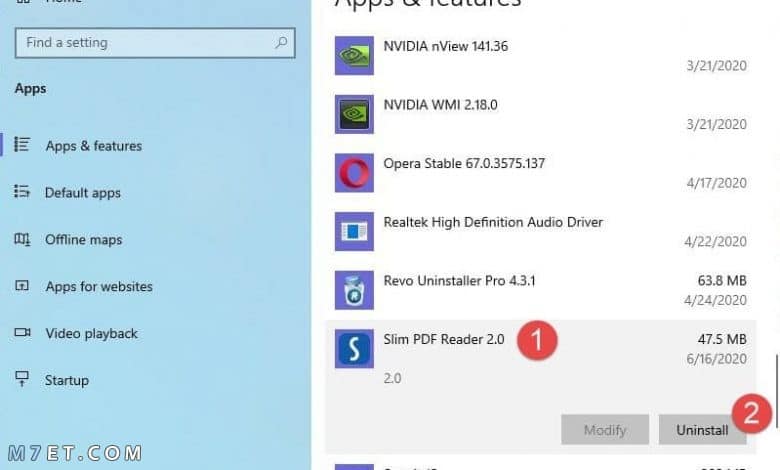The image size is (780, 470).
Task: Open the Startup apps page
Action: [67, 380]
